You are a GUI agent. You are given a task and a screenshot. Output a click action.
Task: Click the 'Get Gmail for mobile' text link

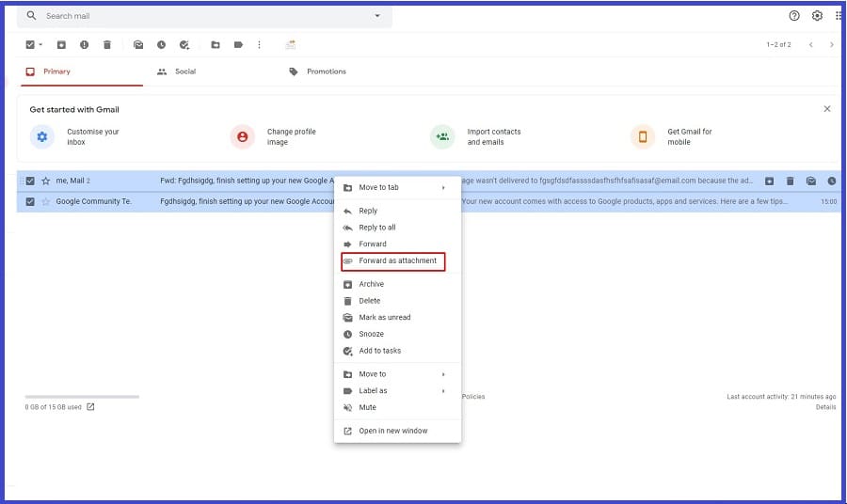(x=689, y=136)
